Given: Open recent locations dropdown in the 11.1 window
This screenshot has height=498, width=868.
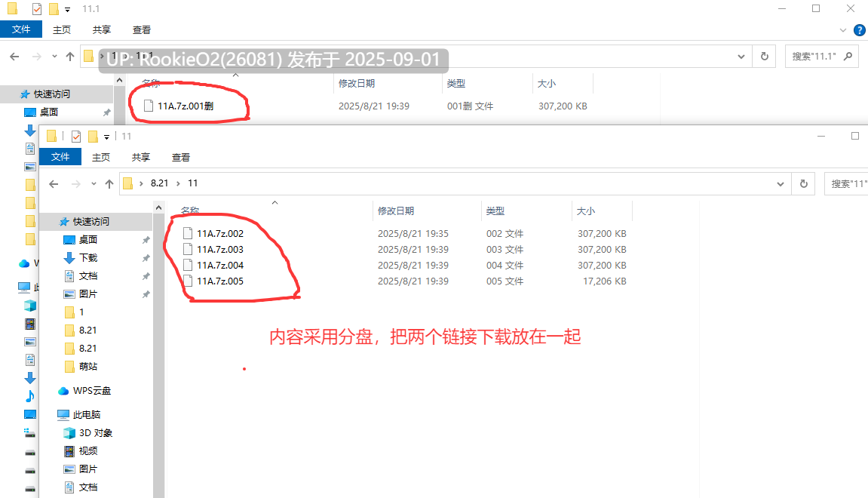Looking at the screenshot, I should tap(54, 57).
